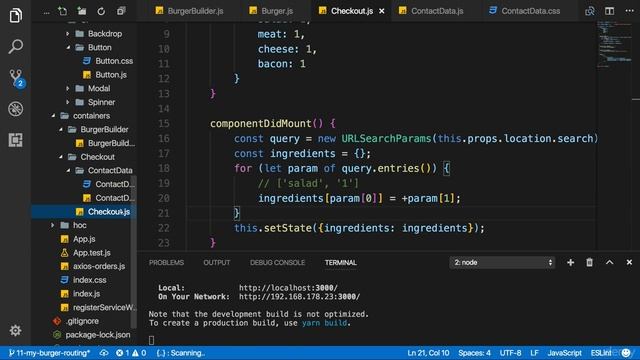This screenshot has width=640, height=360.
Task: Open Button.js in the explorer
Action: [x=104, y=75]
